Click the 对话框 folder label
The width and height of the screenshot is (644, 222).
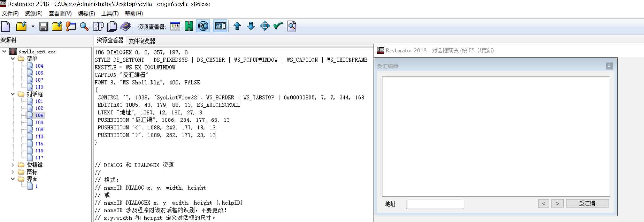[35, 94]
